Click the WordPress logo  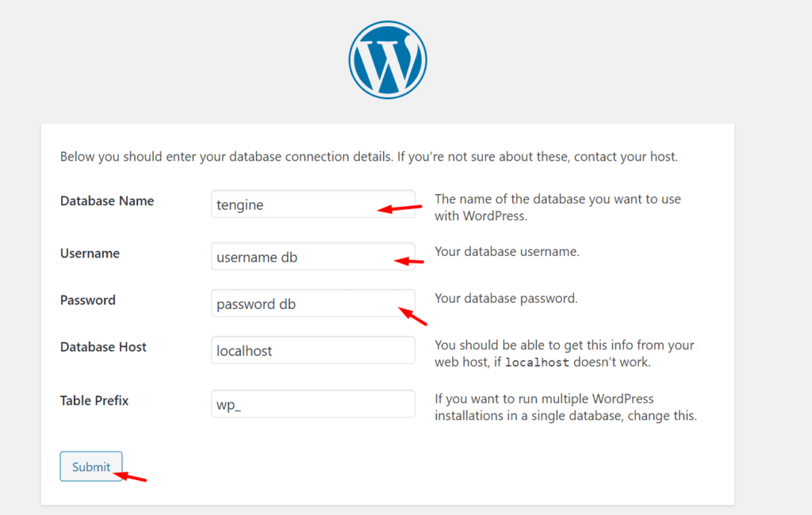pos(387,60)
